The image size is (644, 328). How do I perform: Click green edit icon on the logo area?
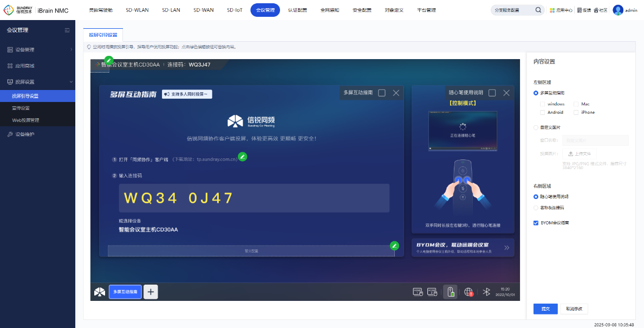click(109, 60)
